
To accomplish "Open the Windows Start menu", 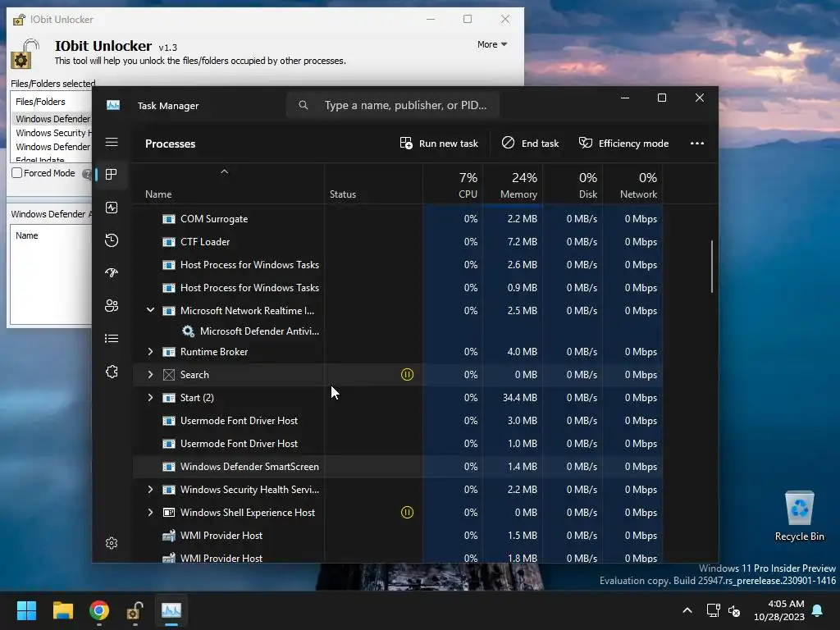I will pyautogui.click(x=26, y=610).
